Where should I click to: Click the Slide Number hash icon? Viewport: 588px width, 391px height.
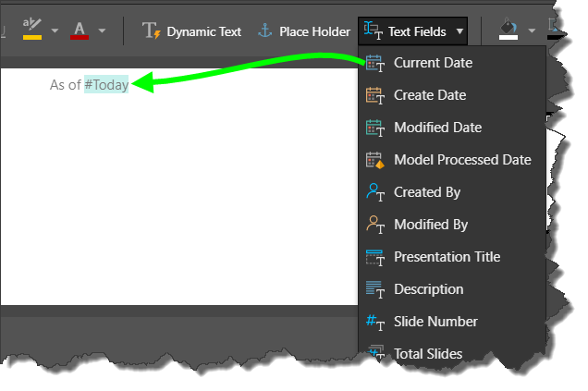click(374, 322)
